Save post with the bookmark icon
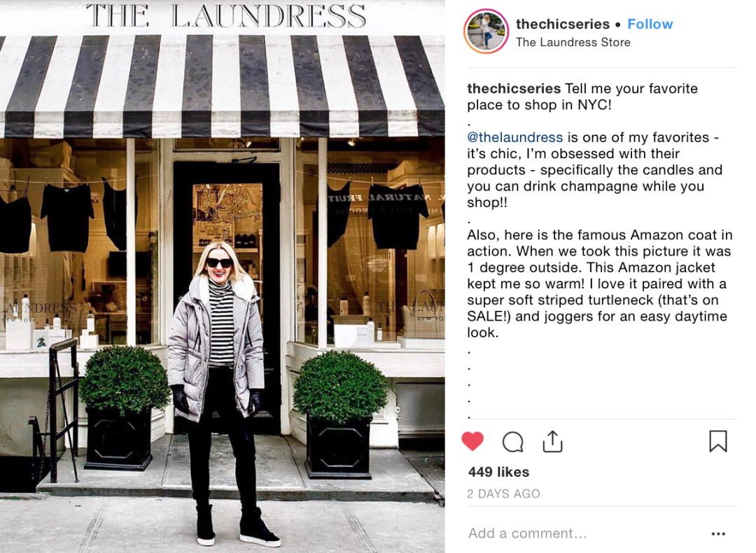The height and width of the screenshot is (553, 756). click(718, 441)
